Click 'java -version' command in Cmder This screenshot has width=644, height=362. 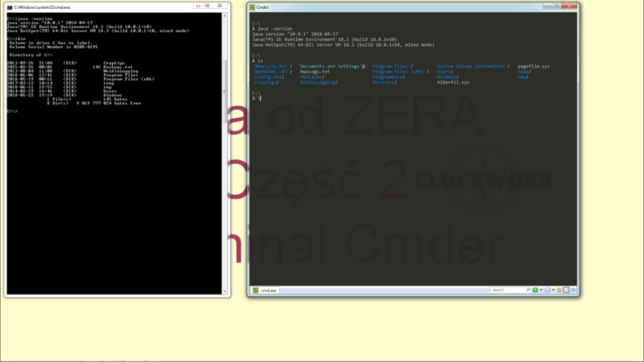pyautogui.click(x=273, y=29)
